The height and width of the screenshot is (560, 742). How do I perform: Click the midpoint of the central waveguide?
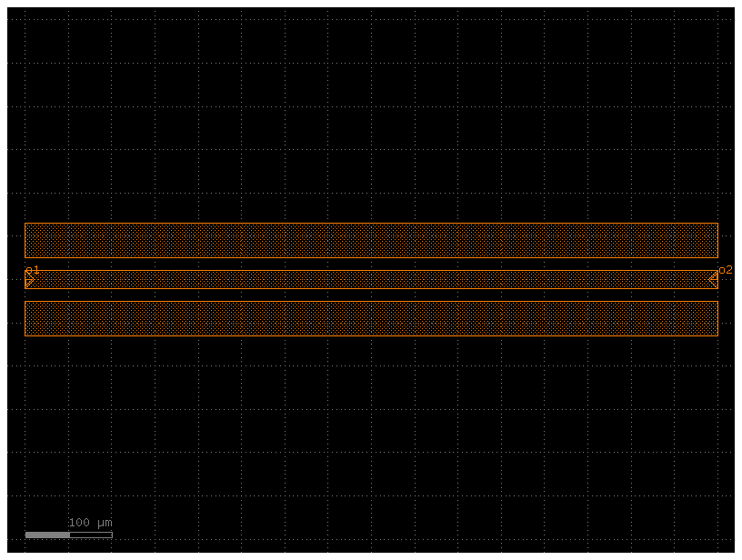[371, 279]
